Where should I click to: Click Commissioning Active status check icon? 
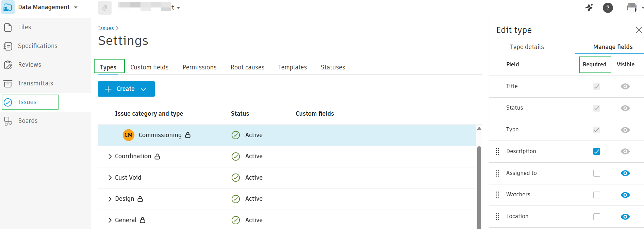(x=236, y=135)
